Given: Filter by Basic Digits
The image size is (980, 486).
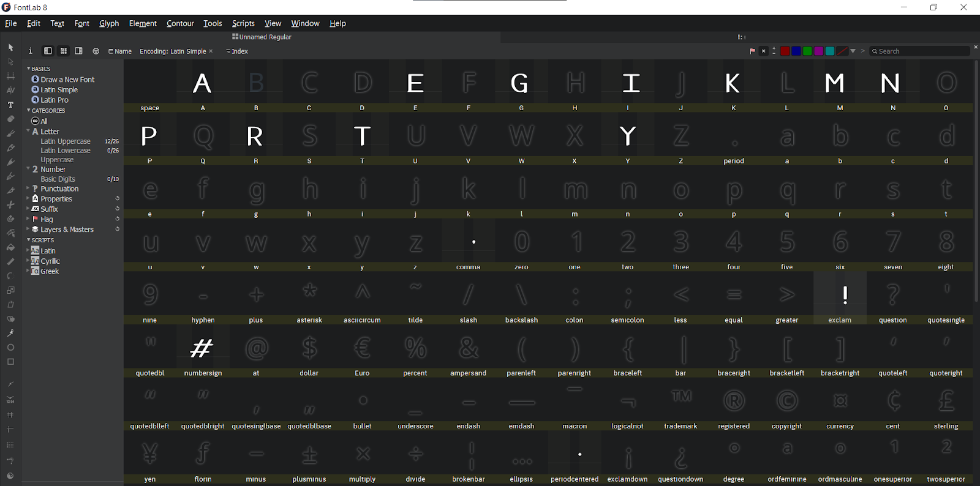Looking at the screenshot, I should pos(58,179).
